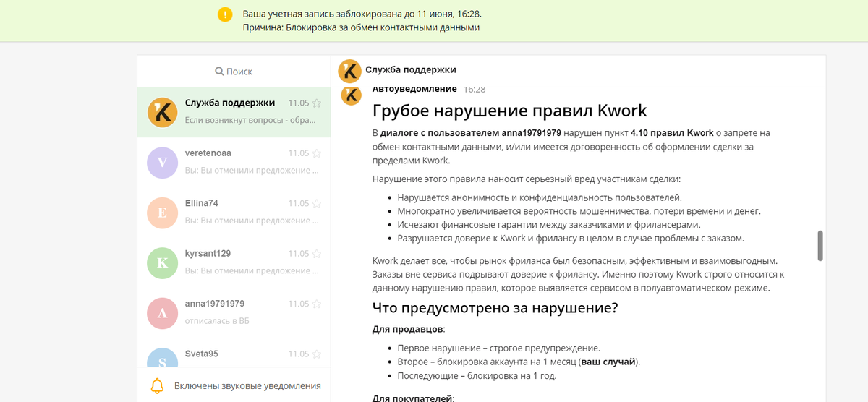Screen dimensions: 868x402
Task: Open the kyrsant129 chat
Action: coord(234,262)
